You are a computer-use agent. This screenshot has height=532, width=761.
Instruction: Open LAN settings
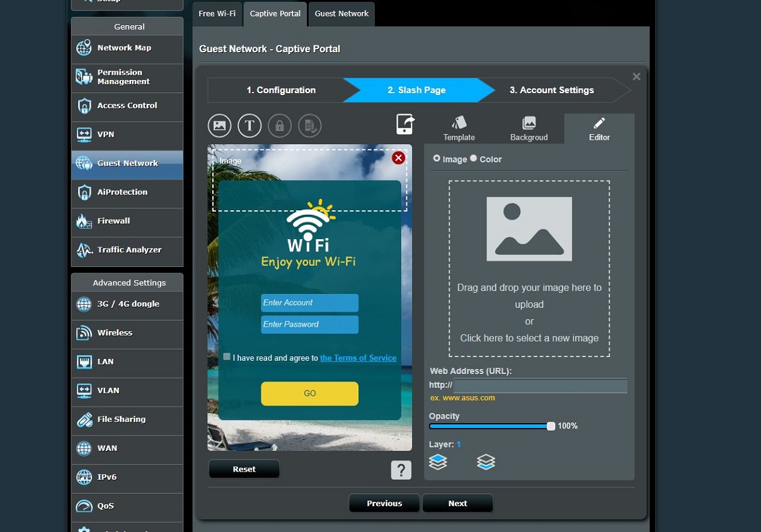point(127,362)
